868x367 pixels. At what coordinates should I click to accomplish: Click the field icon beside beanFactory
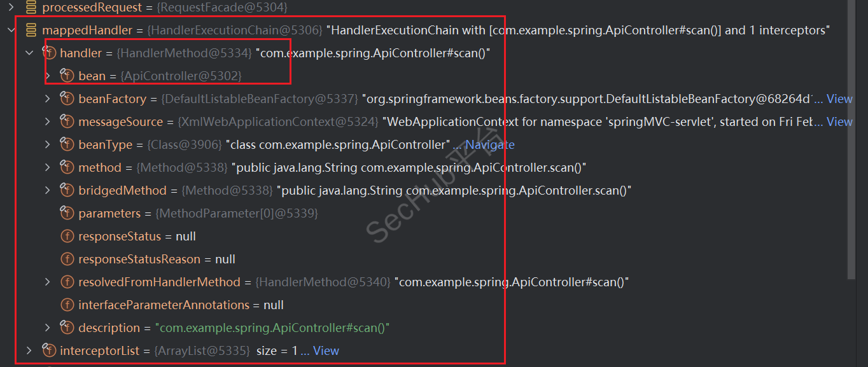click(67, 99)
